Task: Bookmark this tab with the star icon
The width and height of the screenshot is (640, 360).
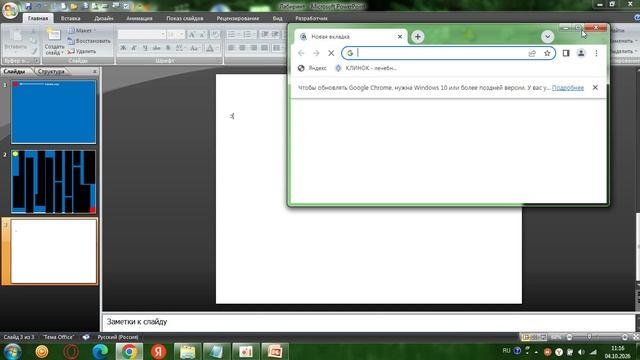Action: [547, 53]
